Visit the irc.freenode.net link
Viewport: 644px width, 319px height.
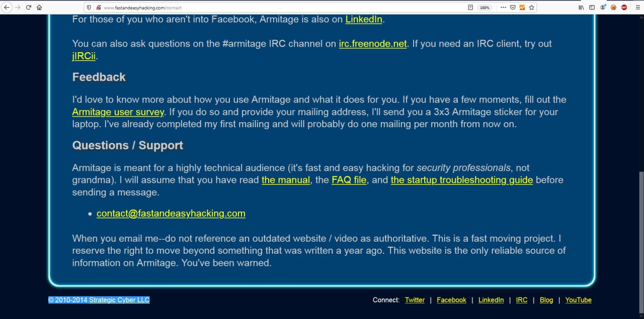pos(373,44)
